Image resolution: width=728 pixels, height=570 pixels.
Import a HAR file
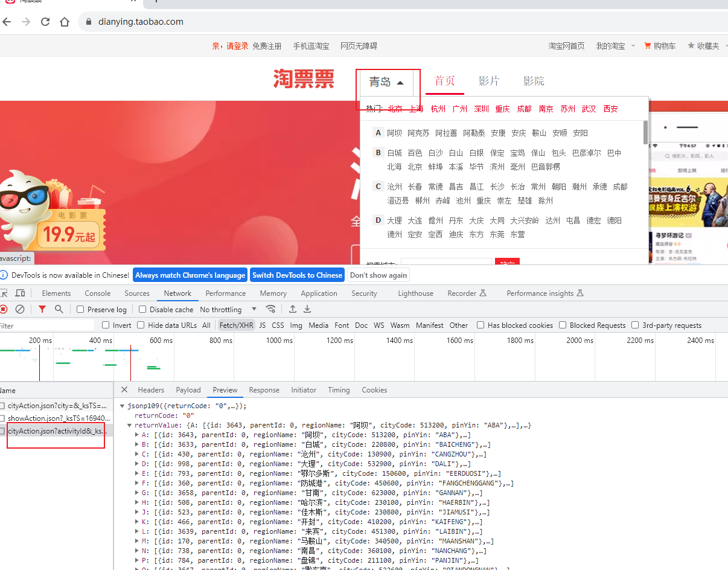[293, 309]
